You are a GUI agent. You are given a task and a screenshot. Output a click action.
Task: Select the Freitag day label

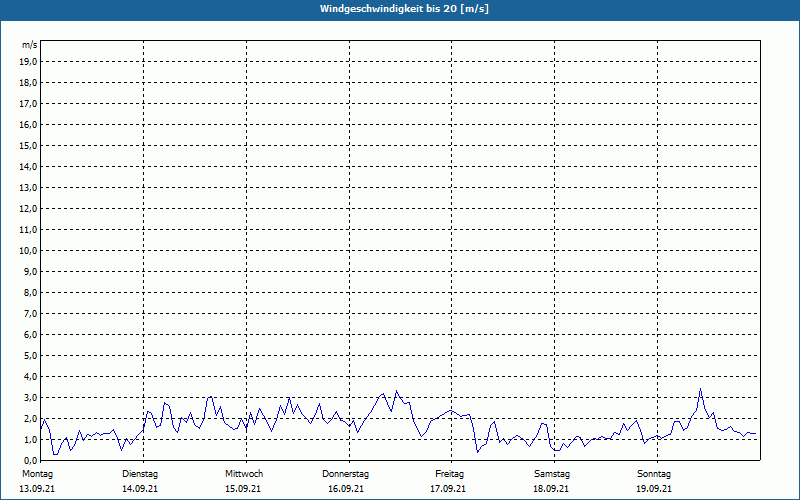pos(449,474)
